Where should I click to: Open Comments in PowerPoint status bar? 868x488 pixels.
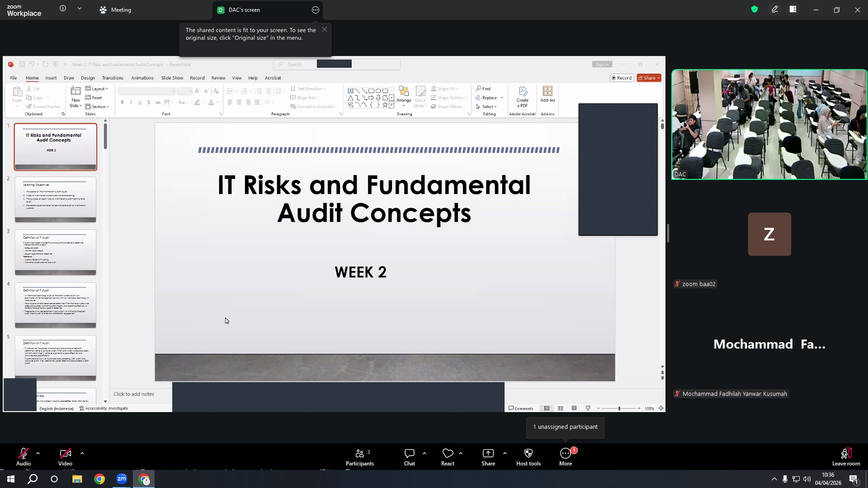521,408
